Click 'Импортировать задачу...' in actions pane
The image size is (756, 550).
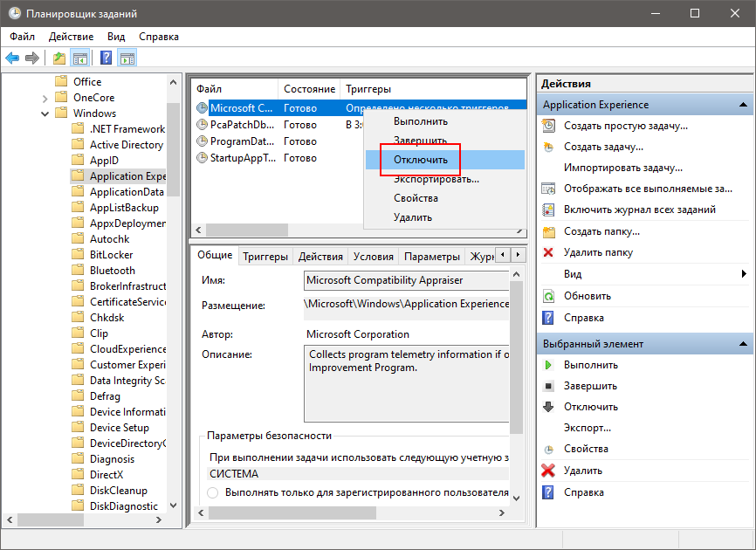click(x=622, y=168)
